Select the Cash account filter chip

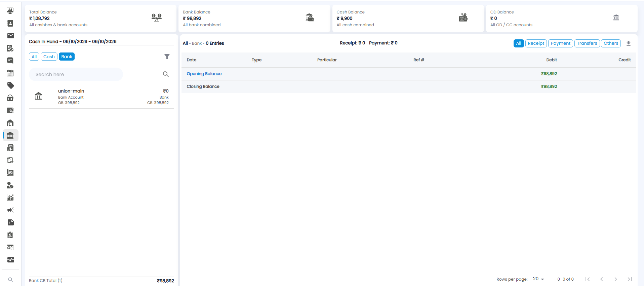pyautogui.click(x=49, y=57)
